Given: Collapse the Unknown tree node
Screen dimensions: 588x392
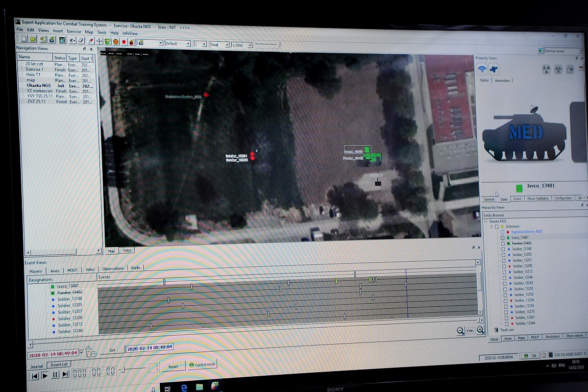Looking at the screenshot, I should click(x=492, y=227).
